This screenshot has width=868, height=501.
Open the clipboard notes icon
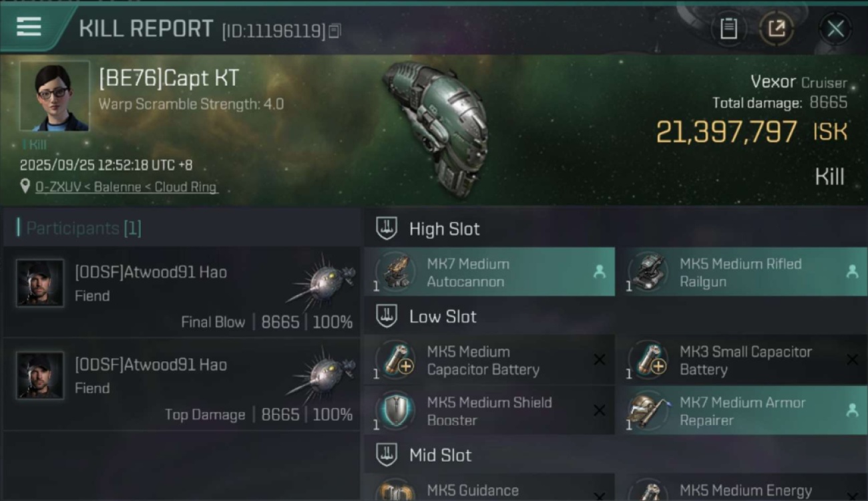click(728, 29)
